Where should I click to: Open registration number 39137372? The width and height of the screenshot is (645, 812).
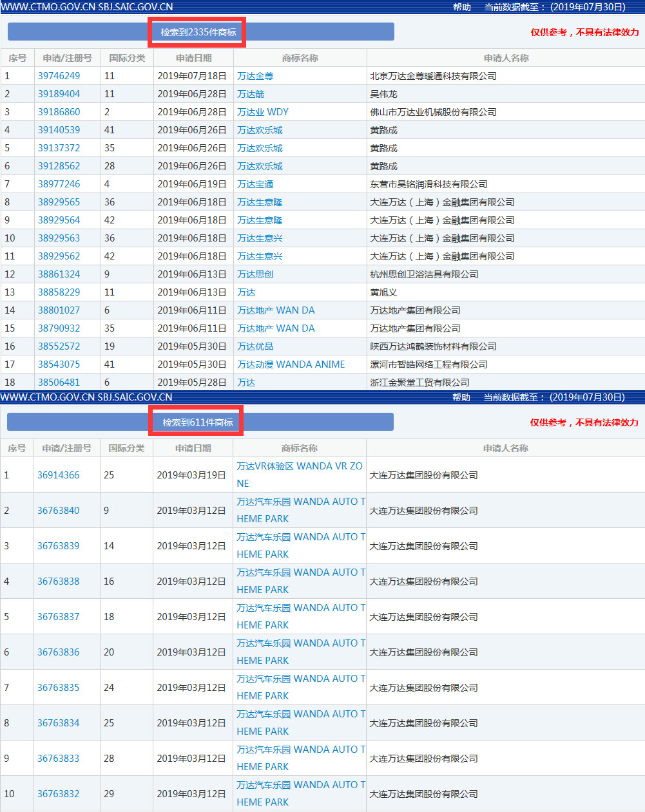point(59,148)
